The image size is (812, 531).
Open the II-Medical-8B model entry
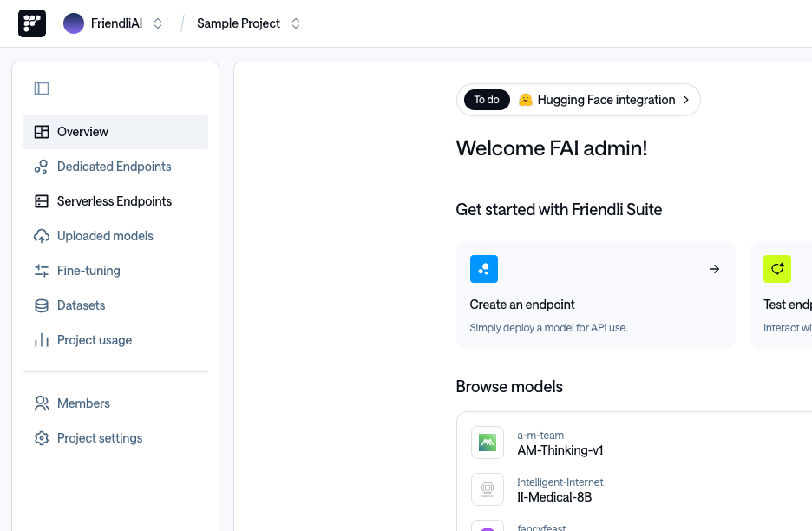554,497
